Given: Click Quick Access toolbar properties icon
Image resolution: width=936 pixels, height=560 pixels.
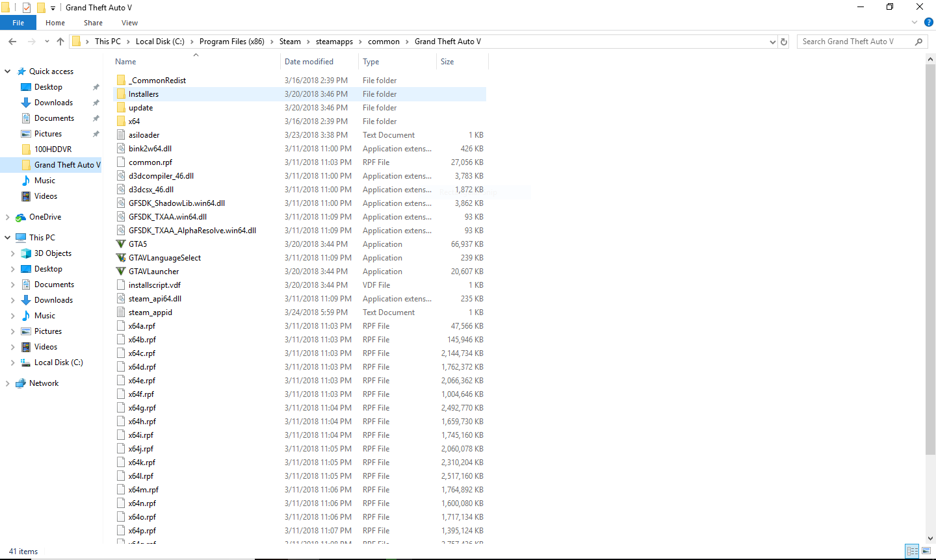Looking at the screenshot, I should (x=27, y=8).
